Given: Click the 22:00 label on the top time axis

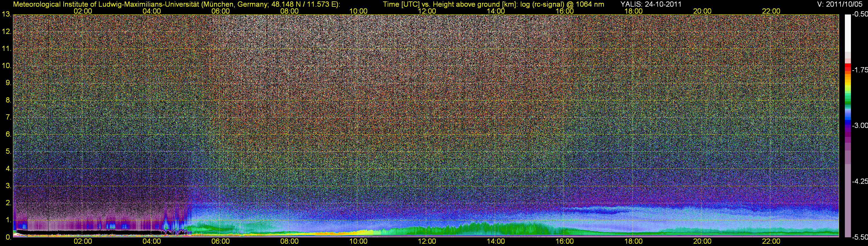Looking at the screenshot, I should 771,11.
